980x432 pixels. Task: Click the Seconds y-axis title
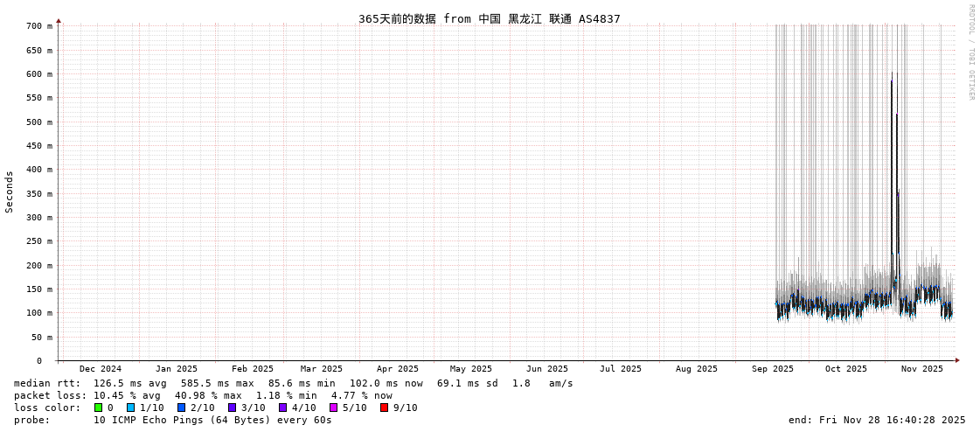click(x=10, y=192)
